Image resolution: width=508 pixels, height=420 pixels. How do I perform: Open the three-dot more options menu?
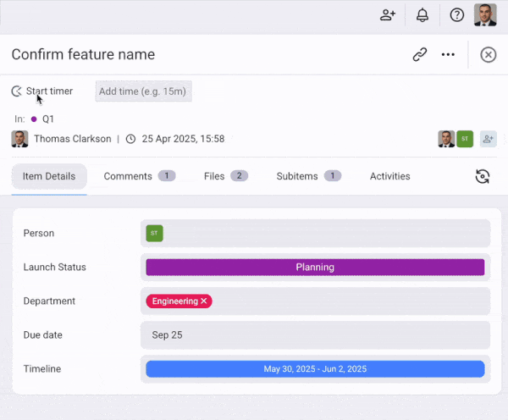[x=448, y=54]
